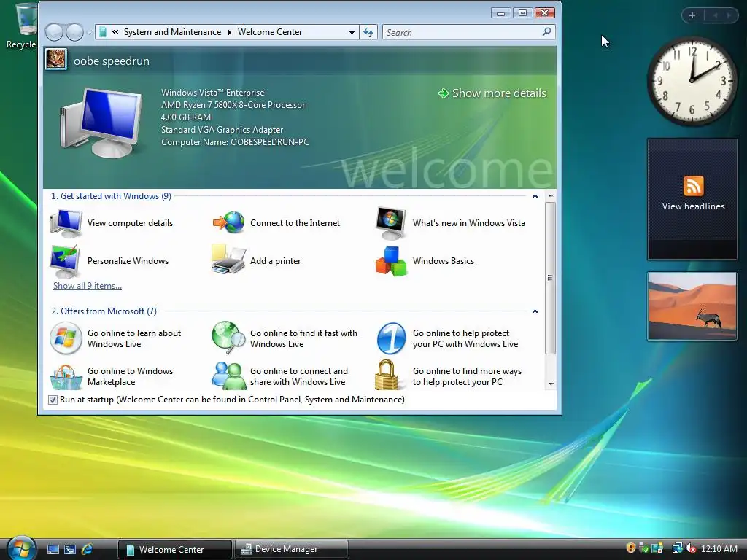Click Windows Vista Enterprise text
747x560 pixels.
[x=212, y=93]
